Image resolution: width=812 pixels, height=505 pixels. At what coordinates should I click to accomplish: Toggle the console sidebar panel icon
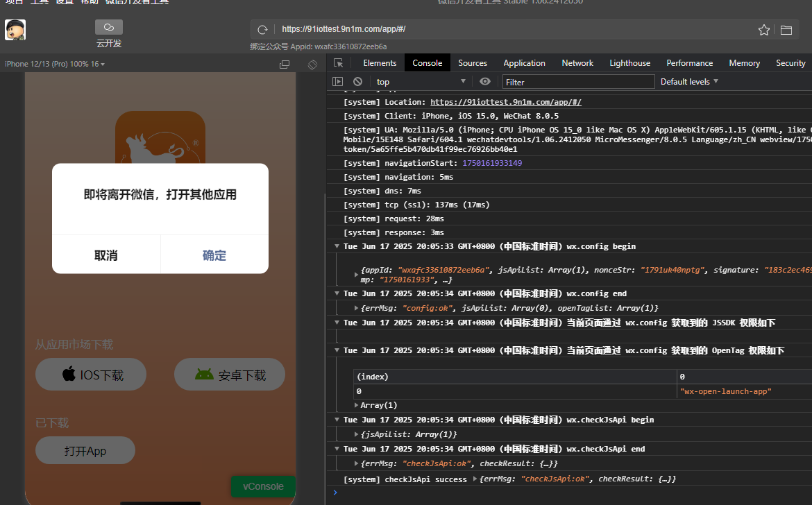click(338, 81)
